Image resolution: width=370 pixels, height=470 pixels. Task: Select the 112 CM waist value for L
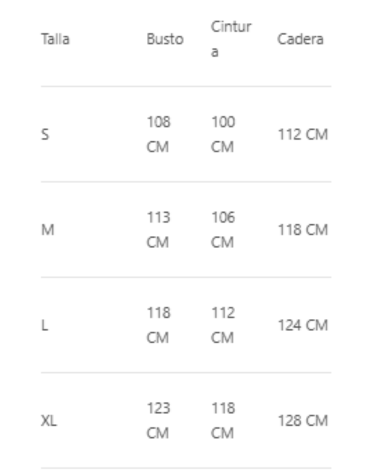(223, 325)
